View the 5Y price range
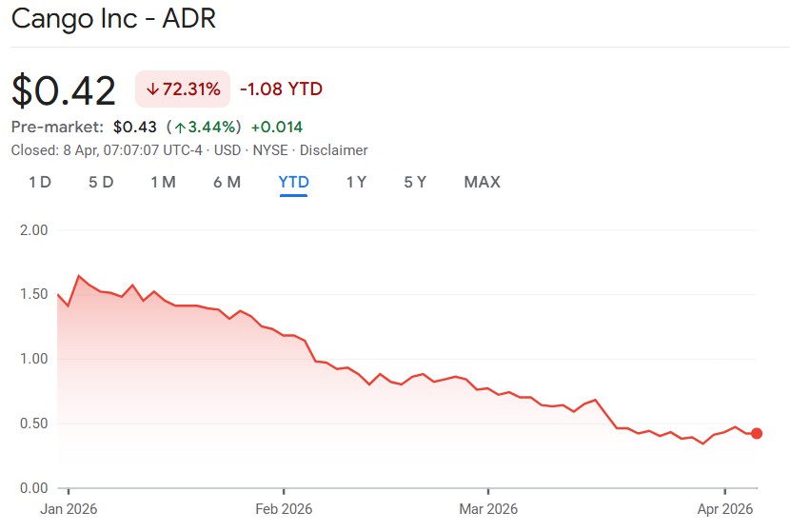Viewport: 790px width, 532px height. [x=415, y=182]
